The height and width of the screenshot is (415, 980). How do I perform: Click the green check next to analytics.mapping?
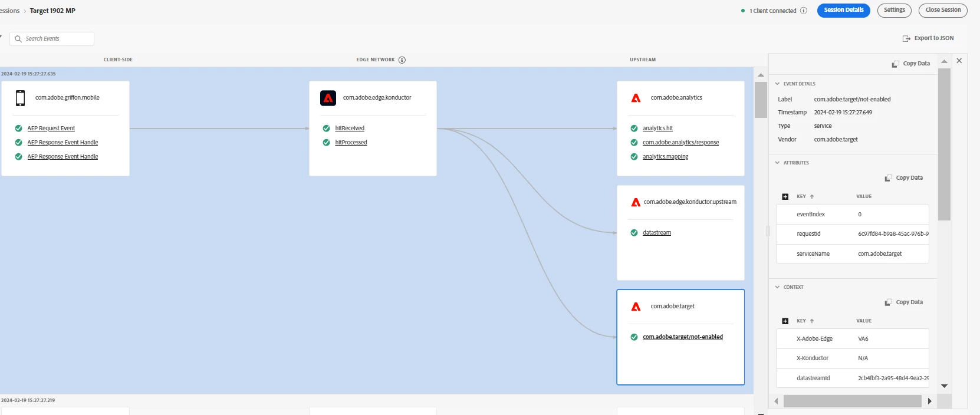point(634,157)
